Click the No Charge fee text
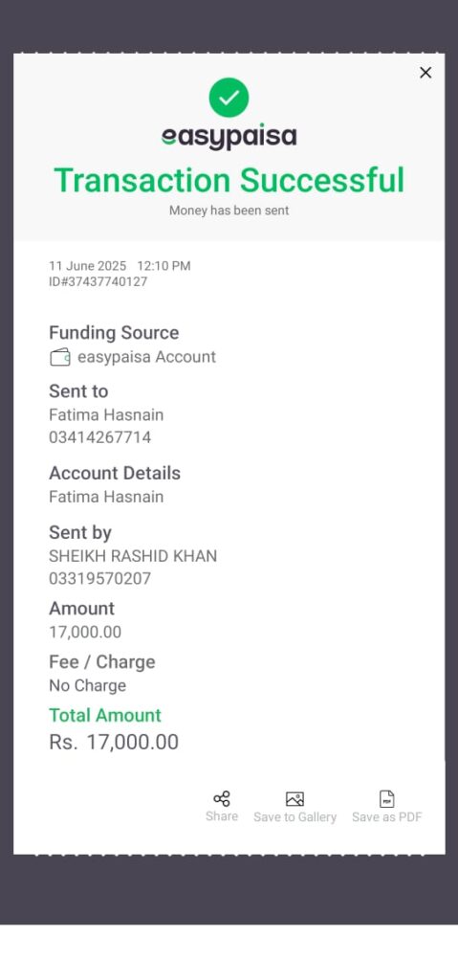Viewport: 458px width, 980px height. pyautogui.click(x=87, y=685)
